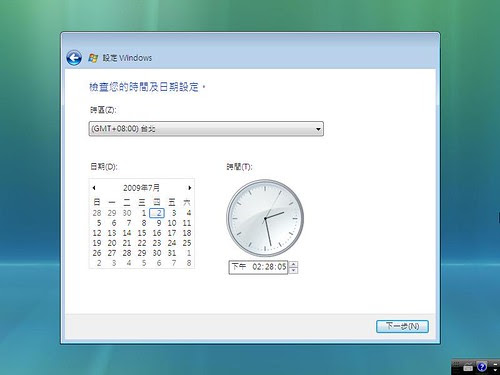Image resolution: width=500 pixels, height=375 pixels.
Task: Select date 16 on the calendar
Action: (x=157, y=233)
